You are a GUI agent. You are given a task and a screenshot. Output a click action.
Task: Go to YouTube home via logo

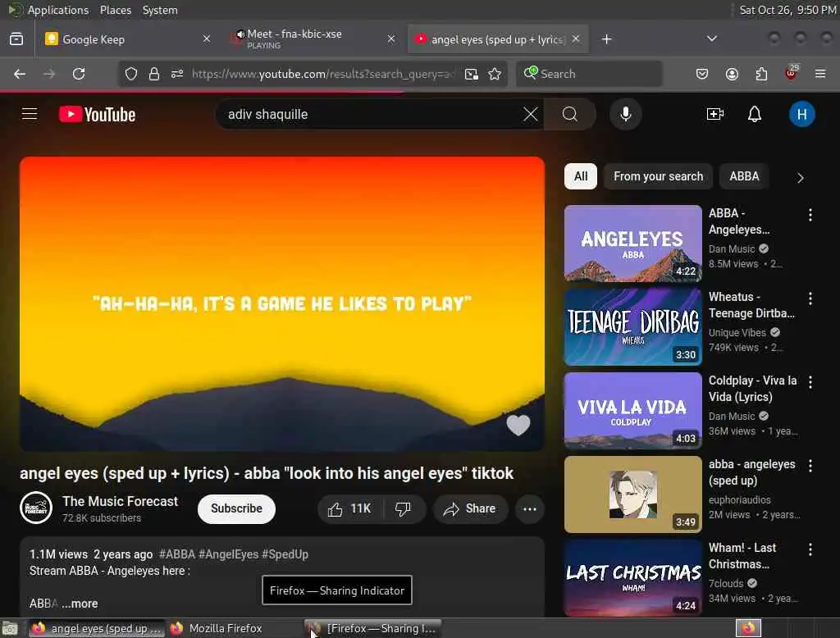[97, 114]
